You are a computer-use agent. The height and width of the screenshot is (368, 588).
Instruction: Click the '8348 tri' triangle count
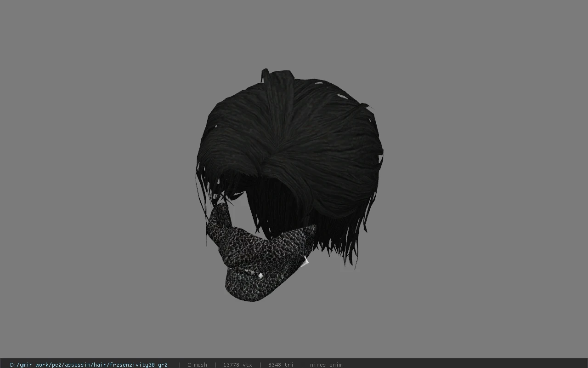(x=281, y=365)
